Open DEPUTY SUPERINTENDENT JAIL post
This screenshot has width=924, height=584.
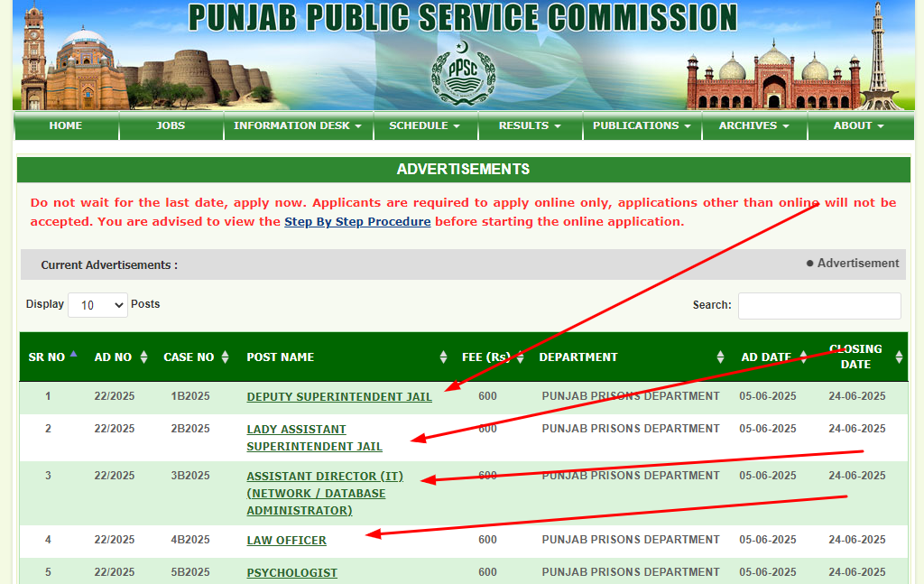339,396
